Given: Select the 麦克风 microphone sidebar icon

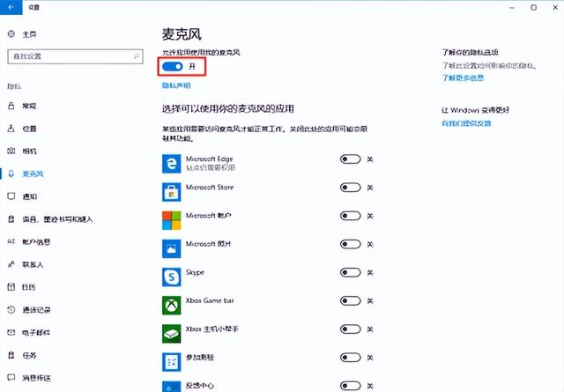Looking at the screenshot, I should point(11,174).
